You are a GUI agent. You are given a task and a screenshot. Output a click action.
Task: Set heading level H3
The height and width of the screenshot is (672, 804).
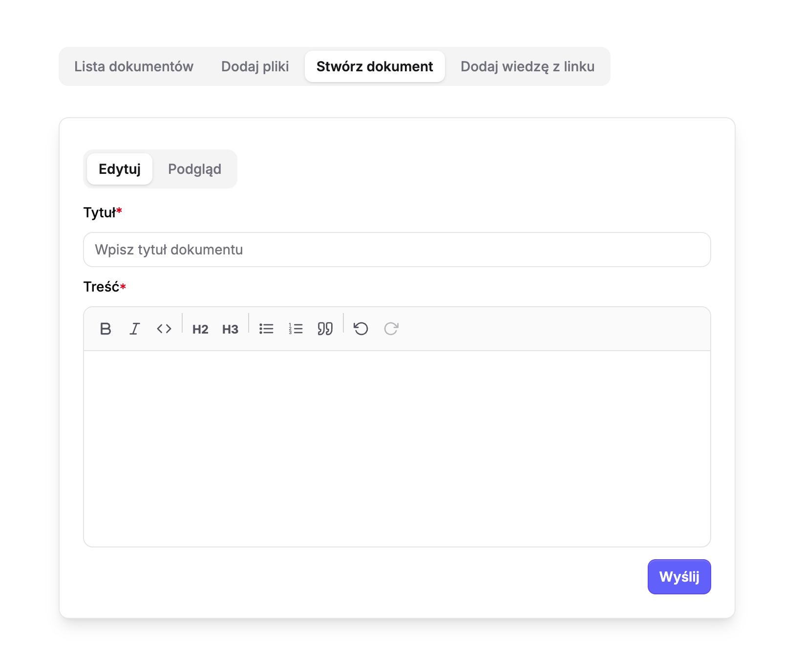[230, 329]
